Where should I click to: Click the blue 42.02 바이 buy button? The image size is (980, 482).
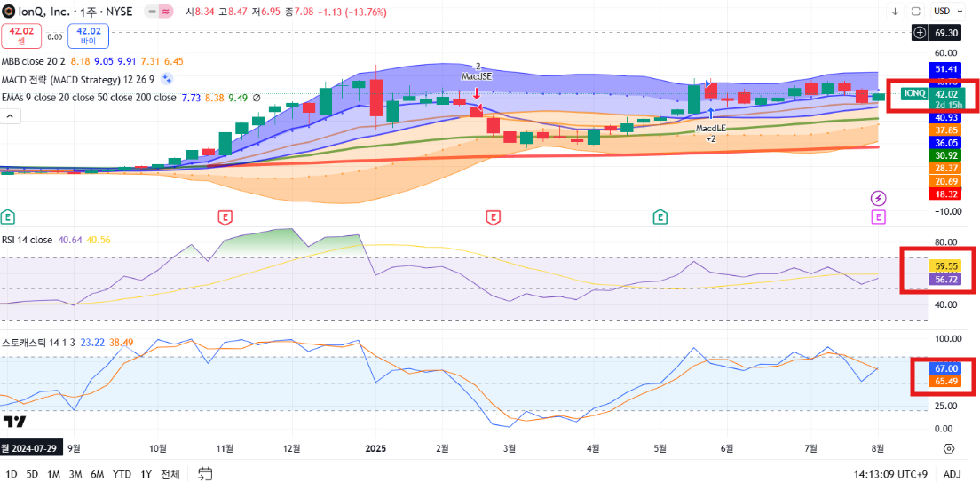[x=88, y=36]
